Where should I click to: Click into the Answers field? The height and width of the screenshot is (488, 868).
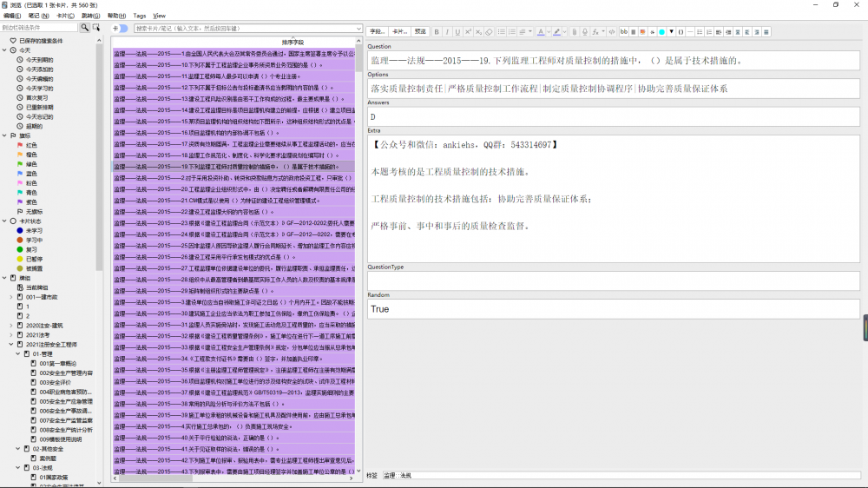[614, 117]
